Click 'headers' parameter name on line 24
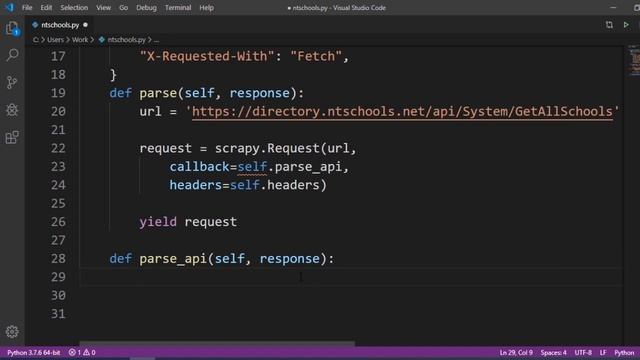The width and height of the screenshot is (640, 360). [x=196, y=185]
